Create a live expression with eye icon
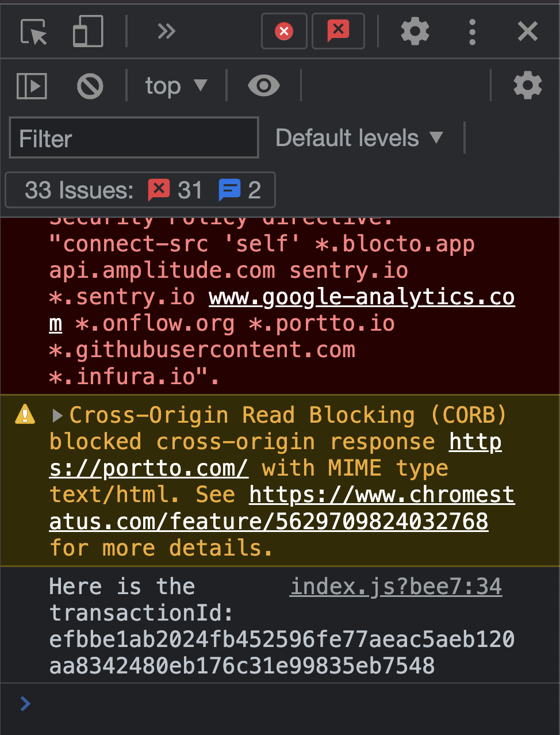The width and height of the screenshot is (560, 735). pyautogui.click(x=263, y=86)
